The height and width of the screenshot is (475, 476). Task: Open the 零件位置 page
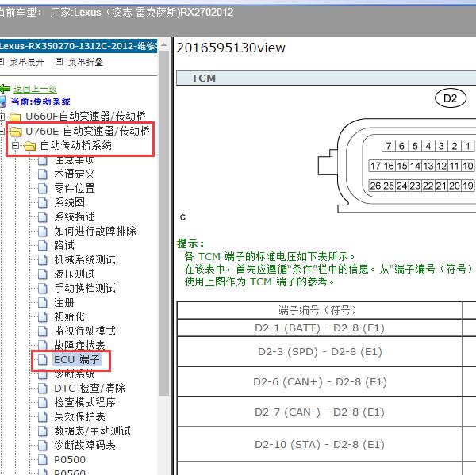(x=75, y=188)
